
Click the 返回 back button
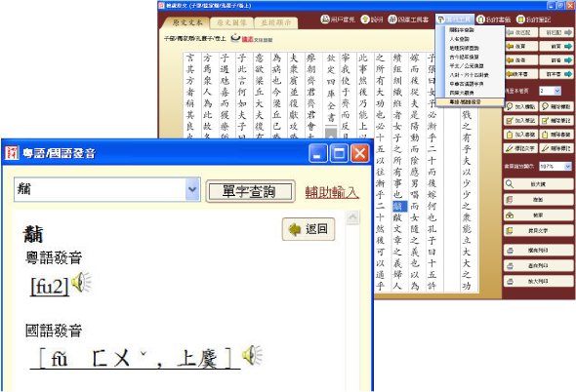pyautogui.click(x=309, y=229)
